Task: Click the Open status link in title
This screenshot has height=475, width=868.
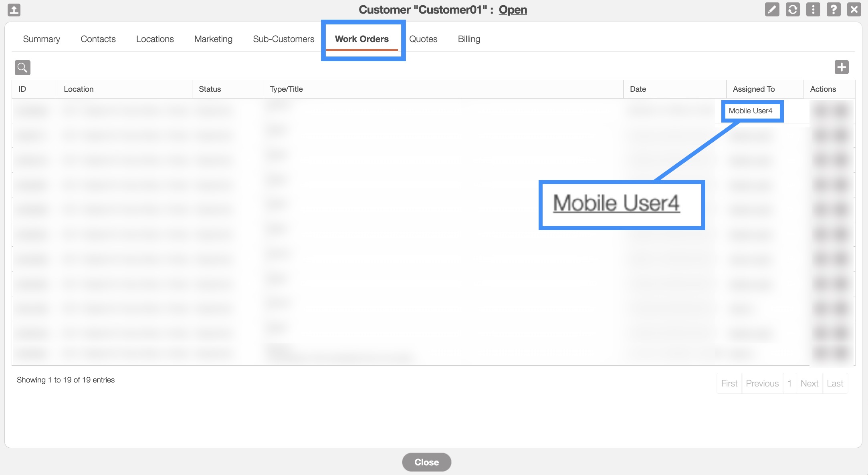Action: [x=513, y=10]
